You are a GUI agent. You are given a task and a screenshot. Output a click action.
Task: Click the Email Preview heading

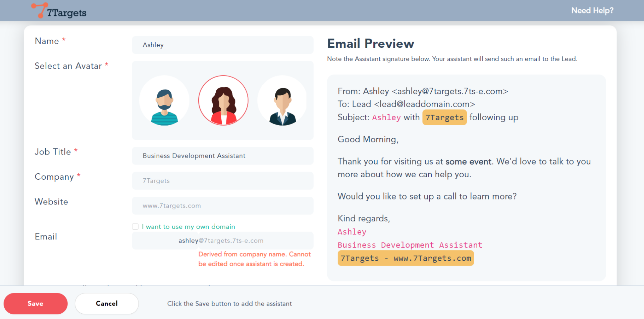(371, 44)
